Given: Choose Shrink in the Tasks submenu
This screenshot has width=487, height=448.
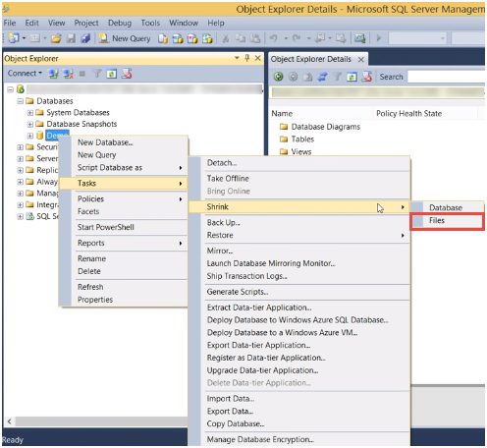Looking at the screenshot, I should click(299, 207).
